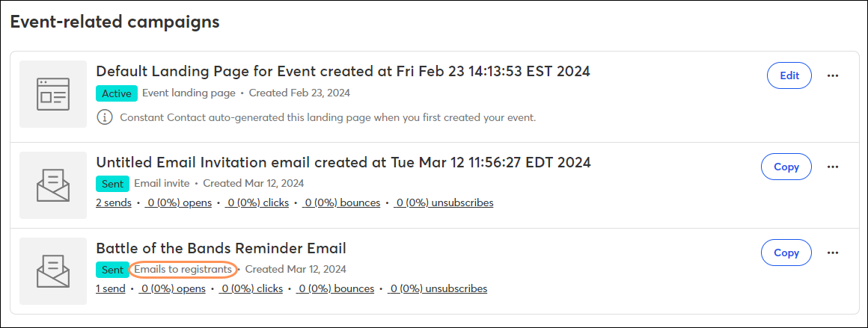The image size is (868, 328).
Task: View bounces for Email Invitation
Action: pyautogui.click(x=341, y=202)
